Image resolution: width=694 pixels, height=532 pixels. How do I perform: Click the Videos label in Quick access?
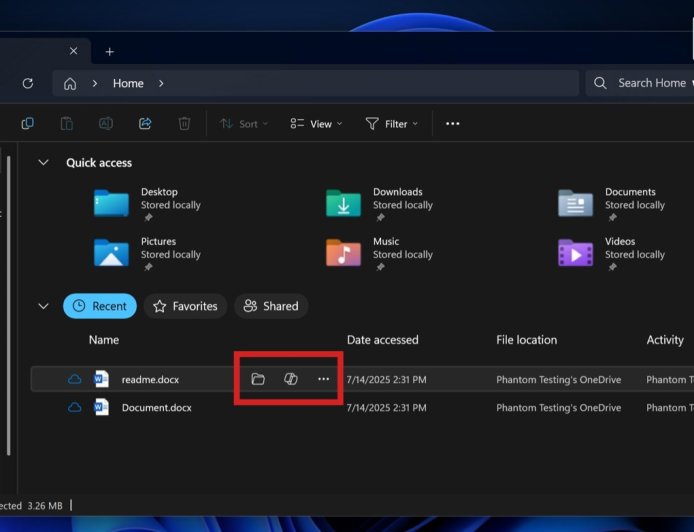(620, 241)
